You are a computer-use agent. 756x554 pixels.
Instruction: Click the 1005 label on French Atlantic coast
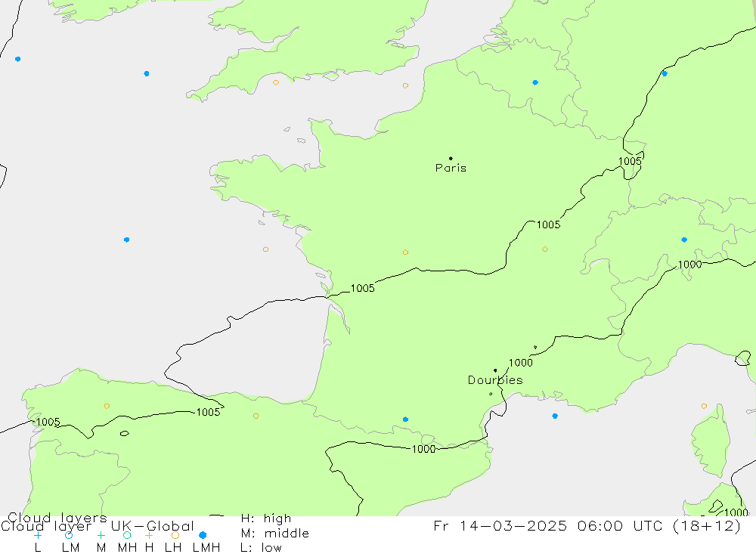click(363, 288)
